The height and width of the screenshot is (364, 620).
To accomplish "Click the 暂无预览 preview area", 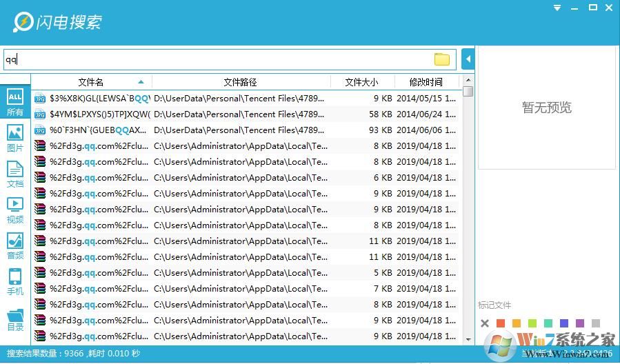I will pyautogui.click(x=547, y=108).
